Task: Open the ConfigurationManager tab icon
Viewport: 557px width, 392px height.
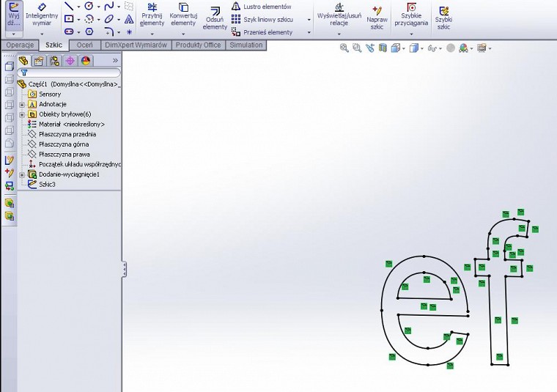Action: click(x=54, y=61)
